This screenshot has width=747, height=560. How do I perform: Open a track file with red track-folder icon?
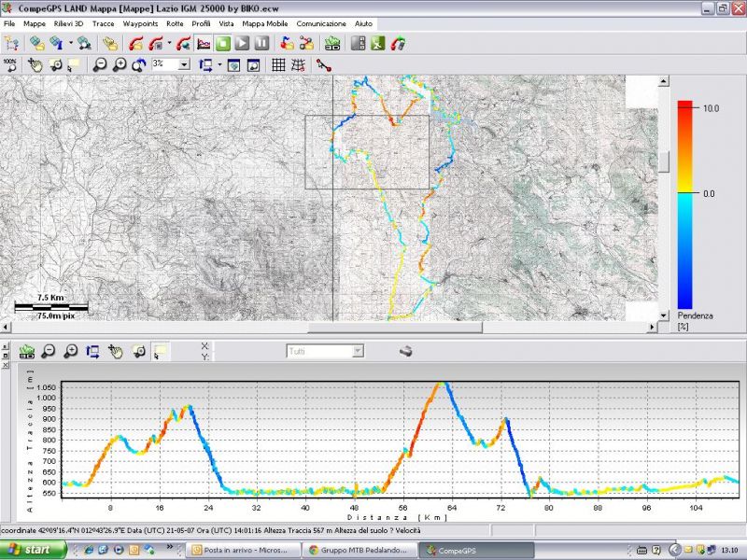point(136,44)
